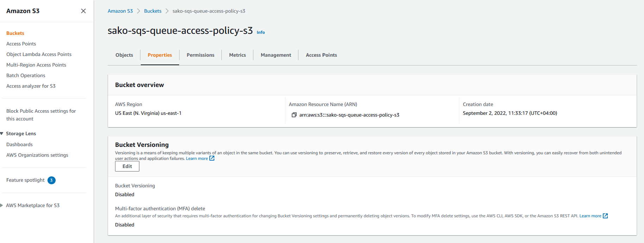Go to the Metrics tab

coord(238,55)
